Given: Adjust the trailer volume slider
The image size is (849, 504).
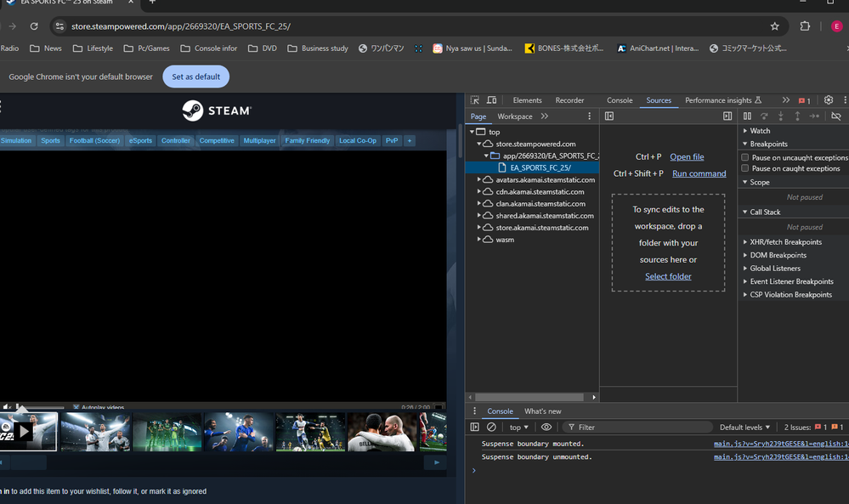Looking at the screenshot, I should (x=41, y=407).
